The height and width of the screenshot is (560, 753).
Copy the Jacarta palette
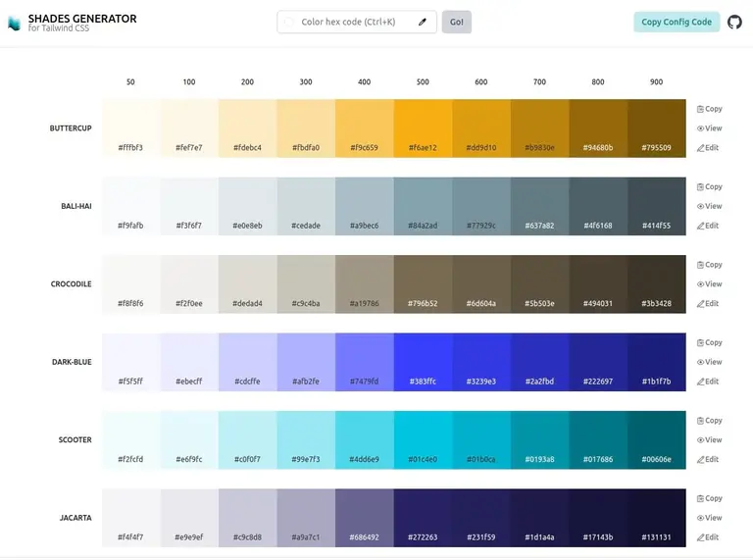[709, 498]
